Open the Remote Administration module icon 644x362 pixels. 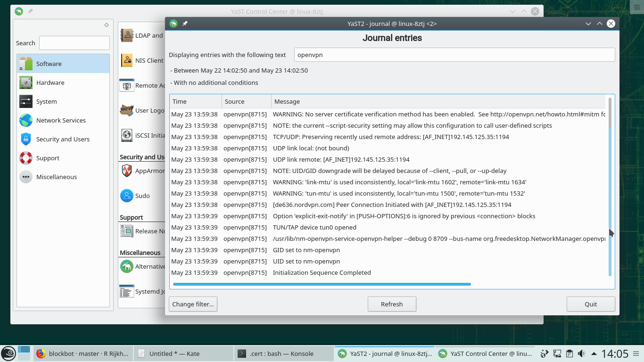coord(127,85)
